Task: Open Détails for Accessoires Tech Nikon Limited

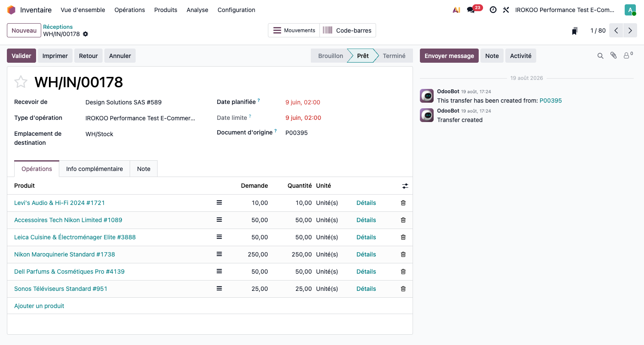Action: [366, 220]
